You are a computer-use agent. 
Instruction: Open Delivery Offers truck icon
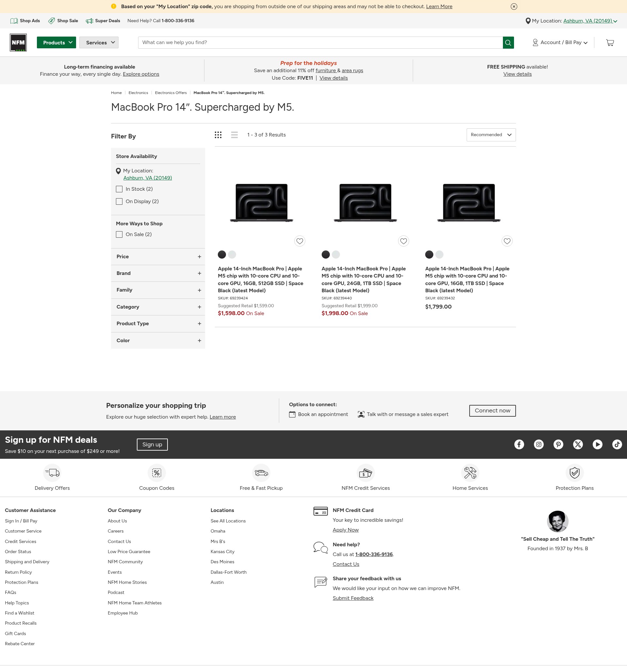[52, 472]
